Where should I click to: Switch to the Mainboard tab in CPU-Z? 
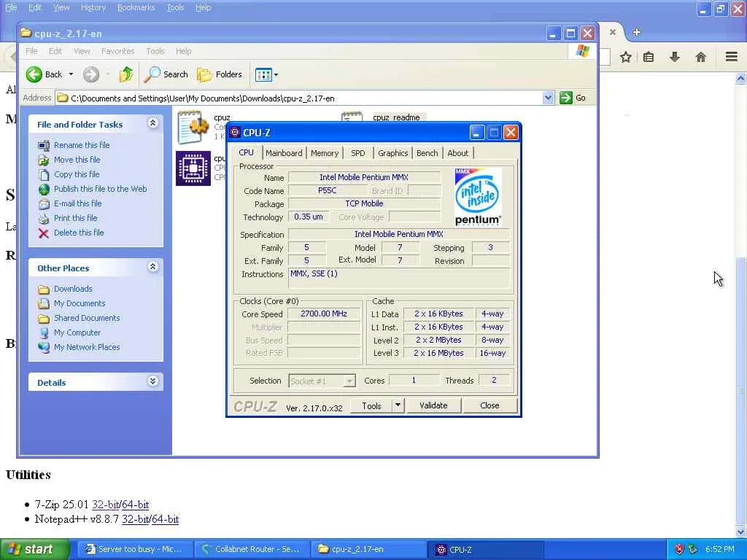[x=284, y=153]
